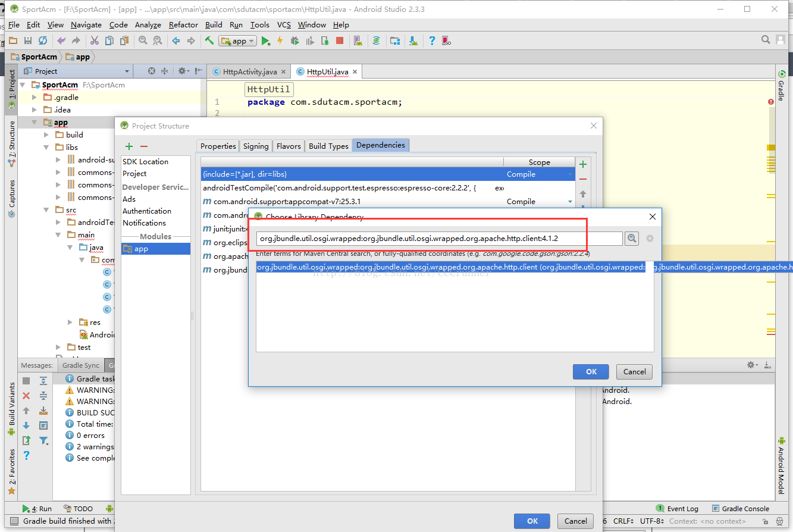
Task: Expand the res folder
Action: [x=70, y=323]
